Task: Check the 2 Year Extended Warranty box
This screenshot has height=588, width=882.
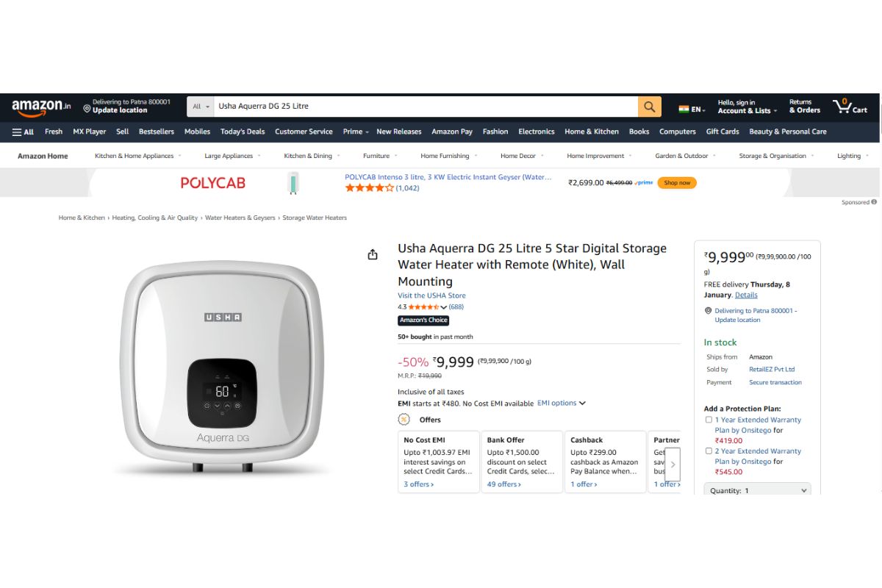Action: 709,451
